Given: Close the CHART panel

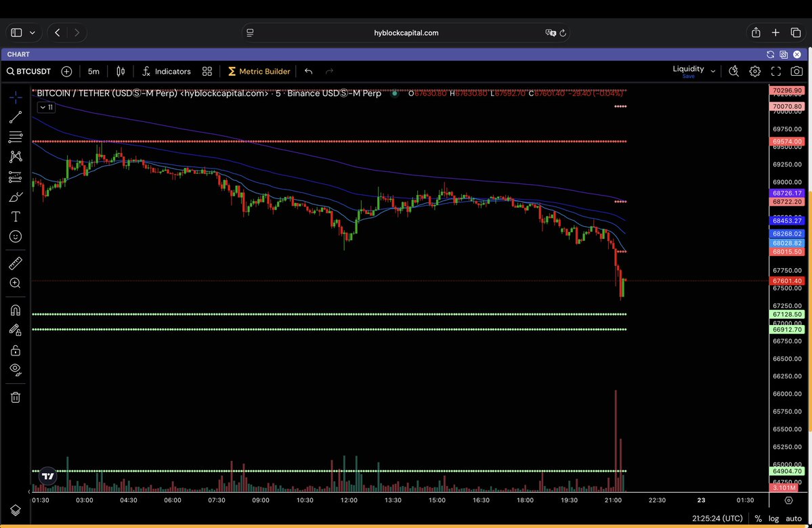Looking at the screenshot, I should 797,54.
